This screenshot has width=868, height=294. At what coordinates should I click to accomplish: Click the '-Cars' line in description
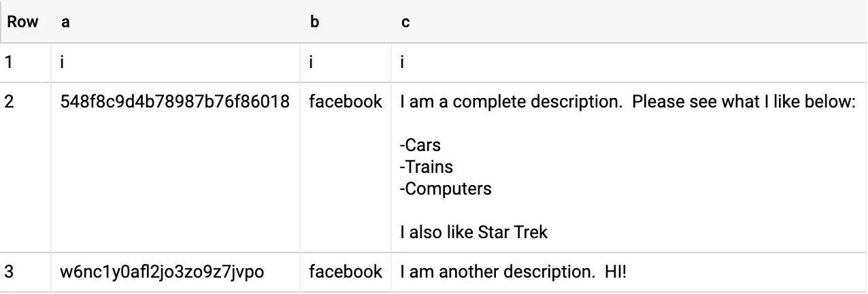point(420,145)
